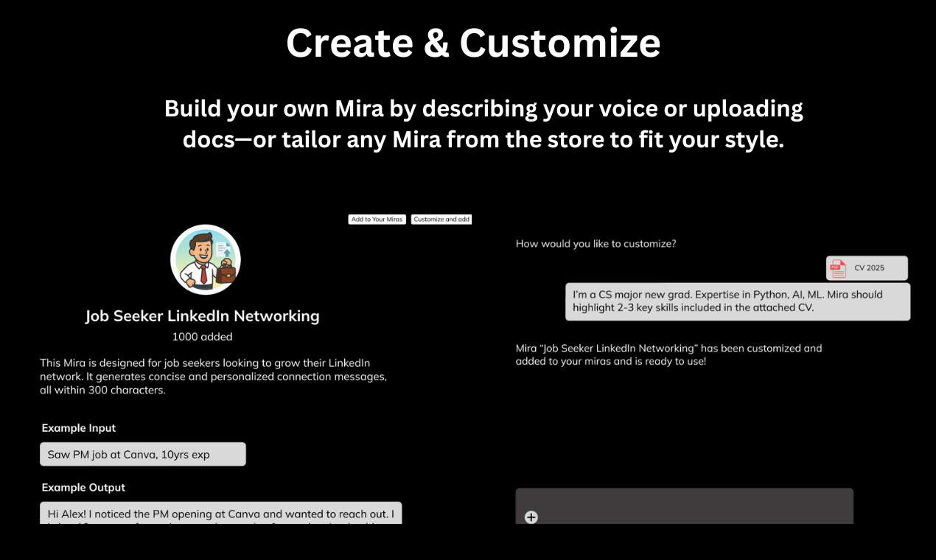
Task: Select the Job Seeker LinkedIn Networking title
Action: coord(202,315)
